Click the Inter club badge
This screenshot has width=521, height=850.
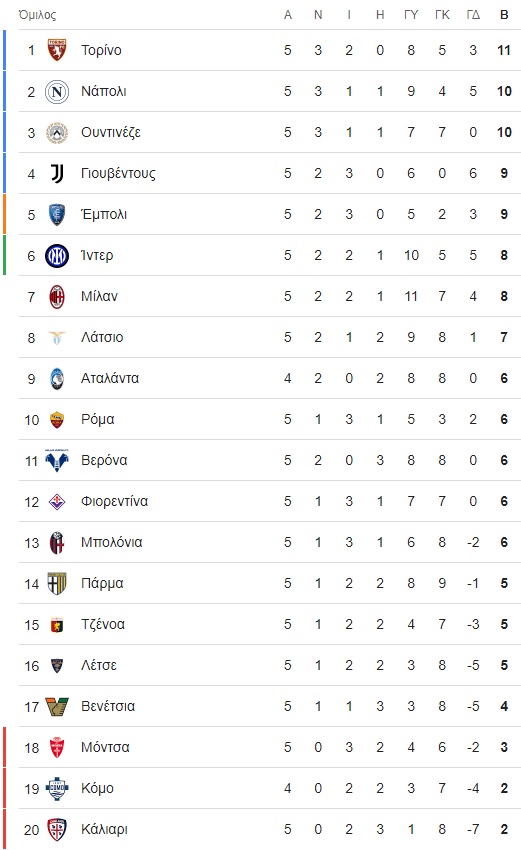[x=57, y=256]
